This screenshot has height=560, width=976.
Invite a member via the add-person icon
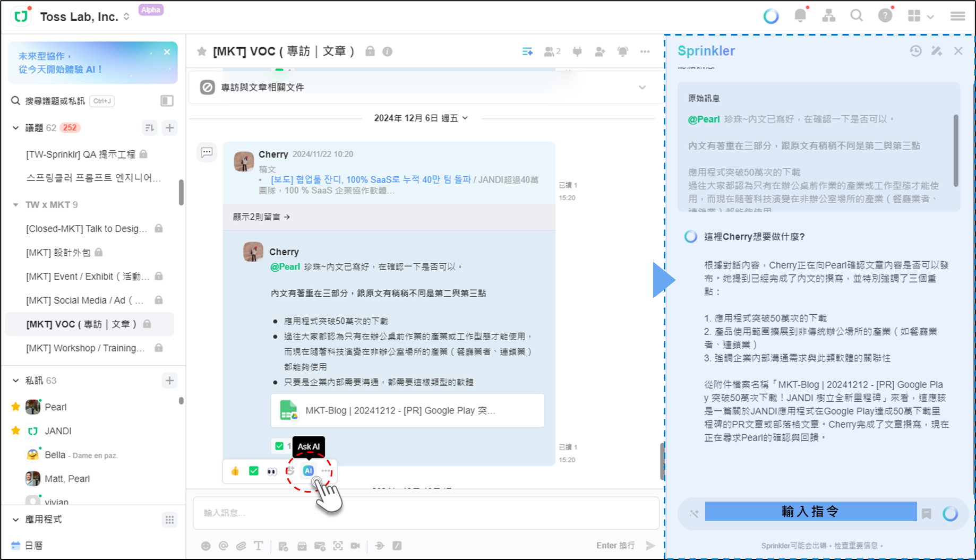click(600, 51)
